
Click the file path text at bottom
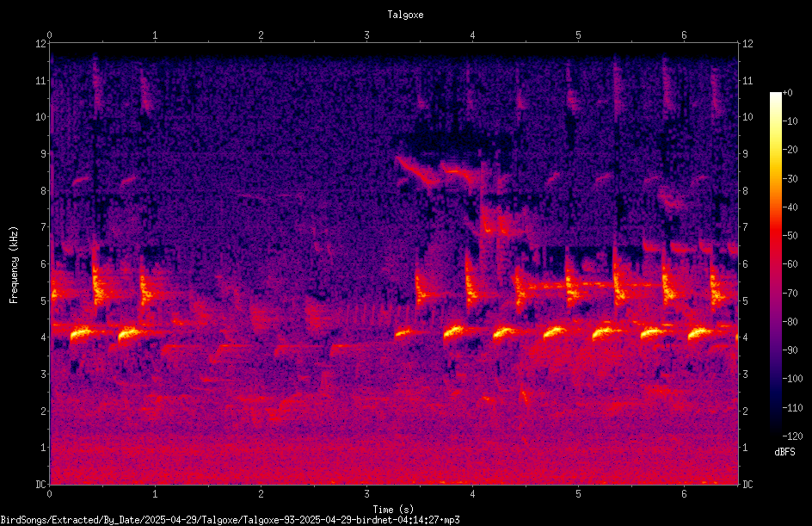click(230, 520)
